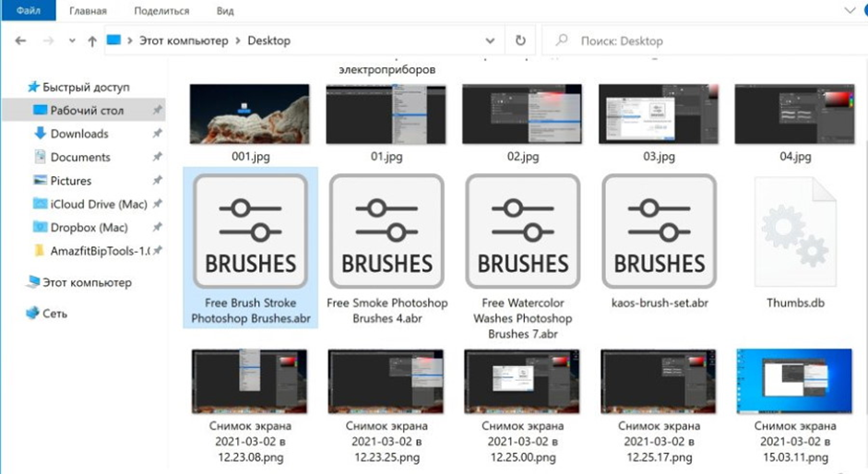Viewport: 868px width, 474px height.
Task: Click the star icon of Быстрый доступ
Action: [34, 87]
